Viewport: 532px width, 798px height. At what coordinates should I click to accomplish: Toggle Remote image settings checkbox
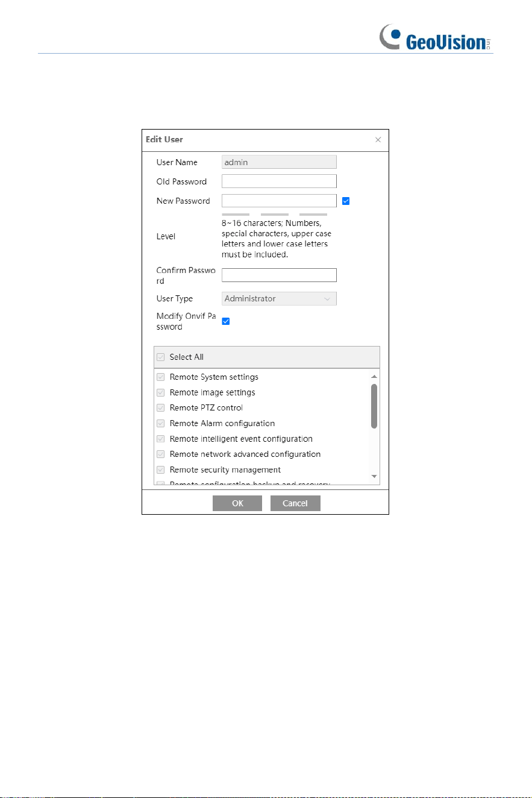point(161,392)
